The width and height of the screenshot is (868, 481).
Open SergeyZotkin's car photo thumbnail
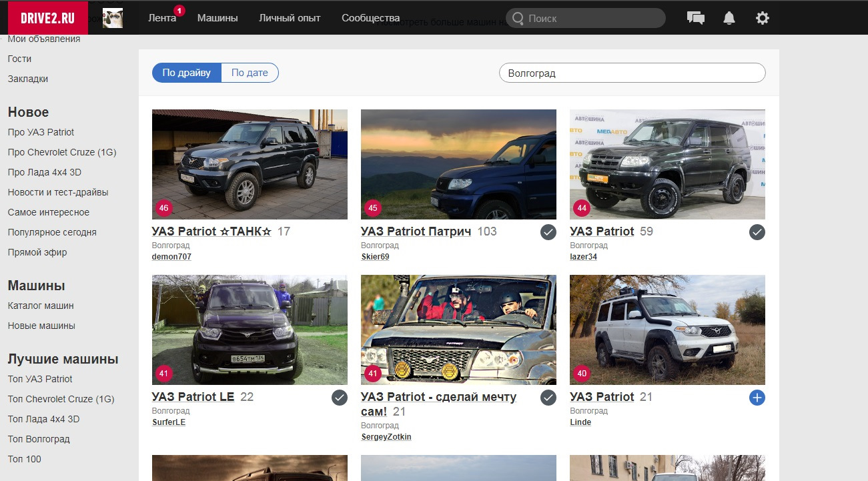[x=458, y=330]
